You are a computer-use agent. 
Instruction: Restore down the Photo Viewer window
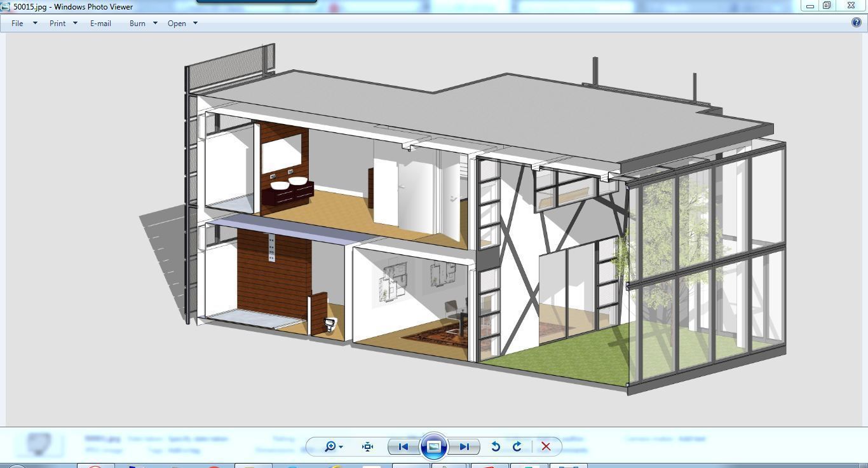(x=827, y=6)
